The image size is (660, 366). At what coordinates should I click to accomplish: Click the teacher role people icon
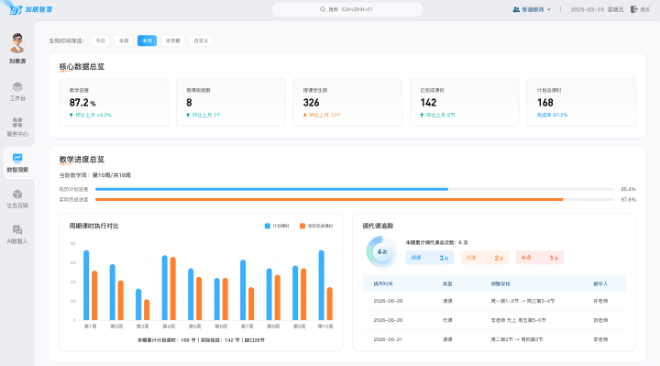pyautogui.click(x=516, y=9)
